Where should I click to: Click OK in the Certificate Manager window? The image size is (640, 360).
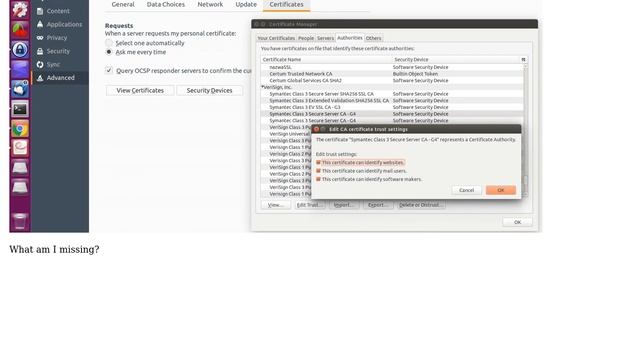(518, 222)
